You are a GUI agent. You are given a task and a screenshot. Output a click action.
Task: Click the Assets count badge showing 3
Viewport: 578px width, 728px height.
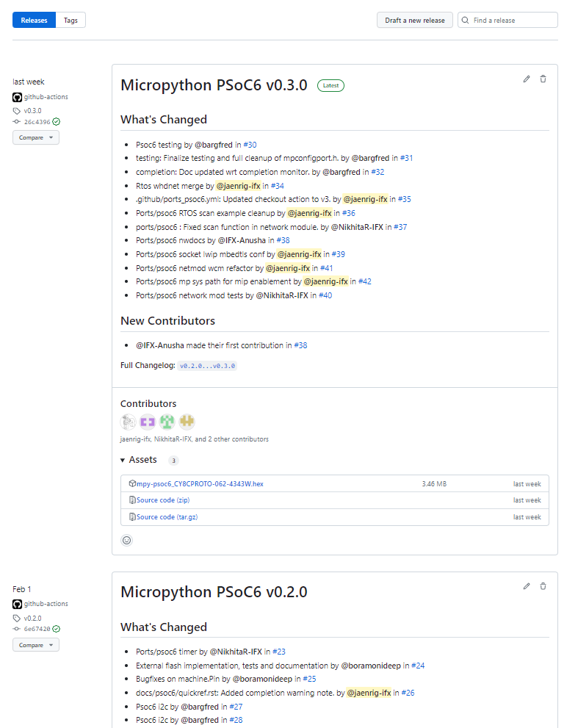click(x=173, y=461)
